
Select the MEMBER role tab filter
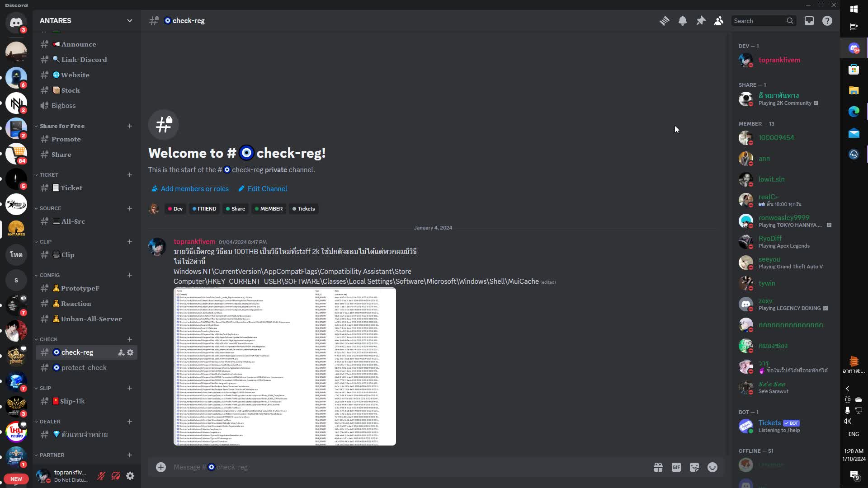click(x=269, y=209)
